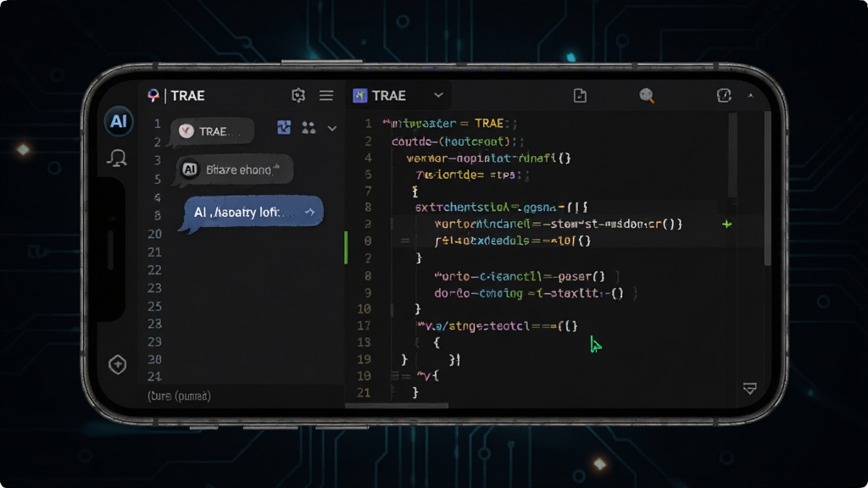The width and height of the screenshot is (868, 488).
Task: Click line number 17 in the code editor
Action: (x=364, y=326)
